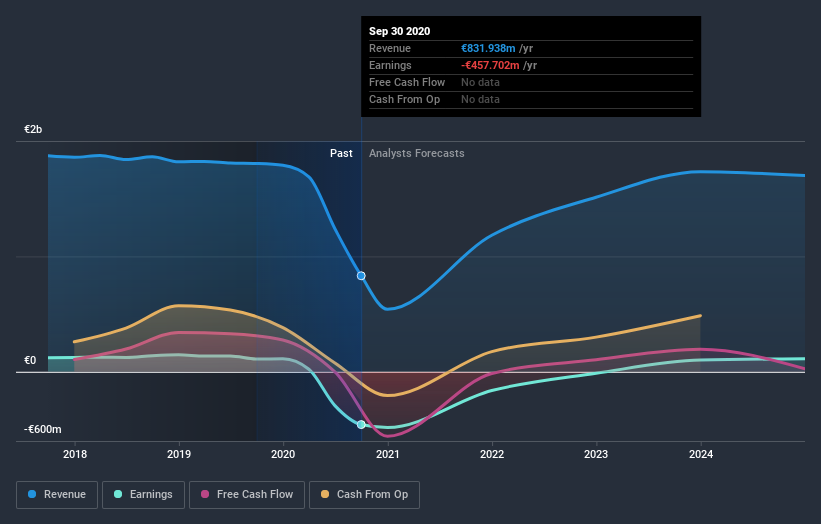Click the blue Revenue data point marker
821x524 pixels.
click(x=361, y=276)
